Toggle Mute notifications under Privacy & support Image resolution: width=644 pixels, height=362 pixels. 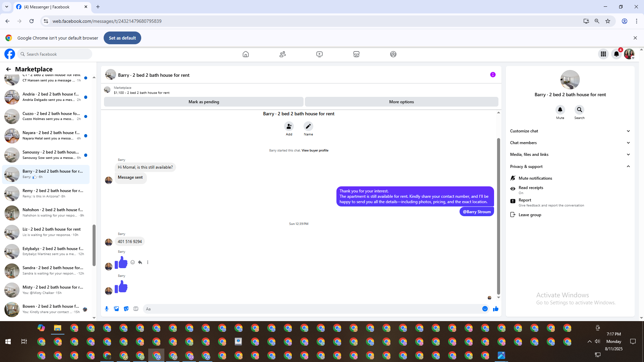pyautogui.click(x=535, y=178)
